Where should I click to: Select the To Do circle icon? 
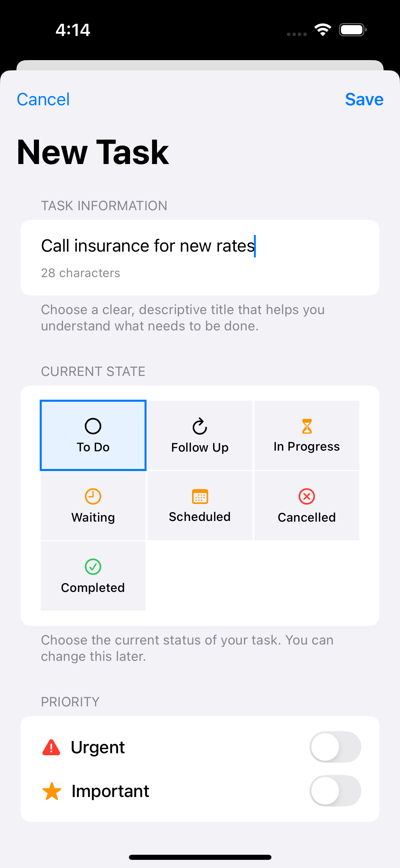[x=93, y=426]
